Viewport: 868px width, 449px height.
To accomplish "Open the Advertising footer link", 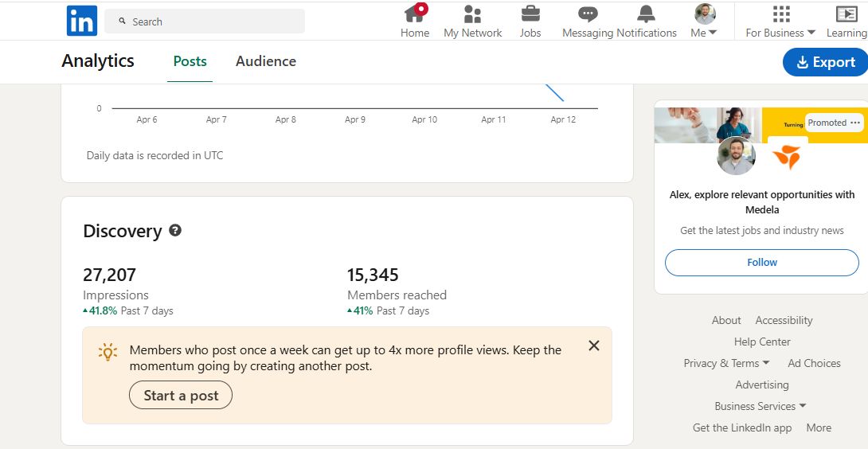I will click(762, 385).
